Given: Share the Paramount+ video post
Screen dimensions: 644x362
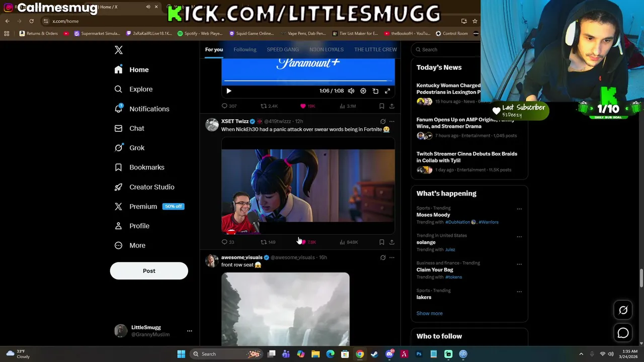Looking at the screenshot, I should (x=392, y=106).
